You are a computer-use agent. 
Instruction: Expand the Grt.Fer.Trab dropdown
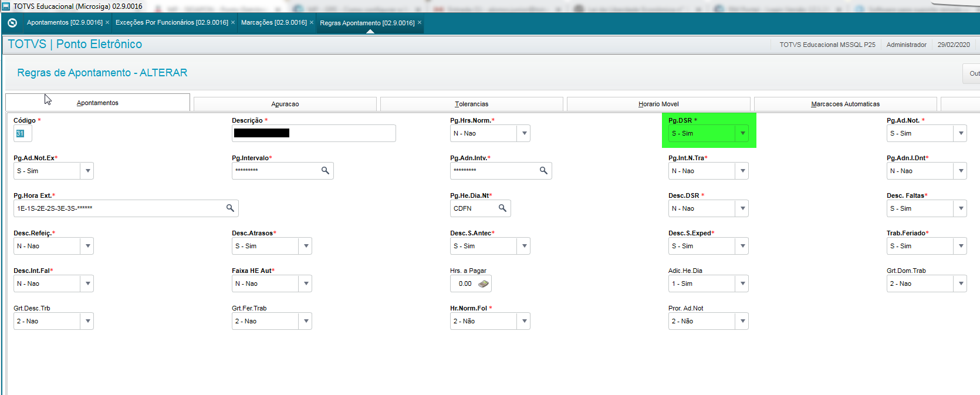pyautogui.click(x=306, y=321)
